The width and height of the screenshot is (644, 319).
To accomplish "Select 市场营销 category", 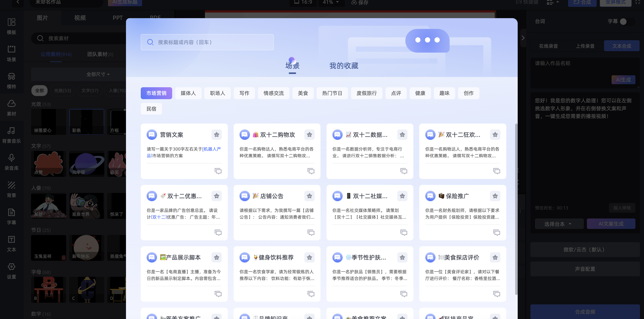I will click(x=156, y=93).
